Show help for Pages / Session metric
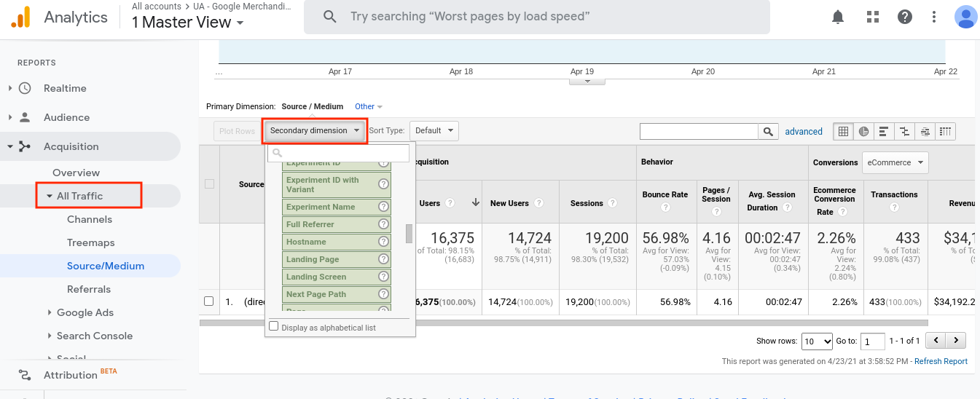The image size is (980, 399). pos(716,212)
